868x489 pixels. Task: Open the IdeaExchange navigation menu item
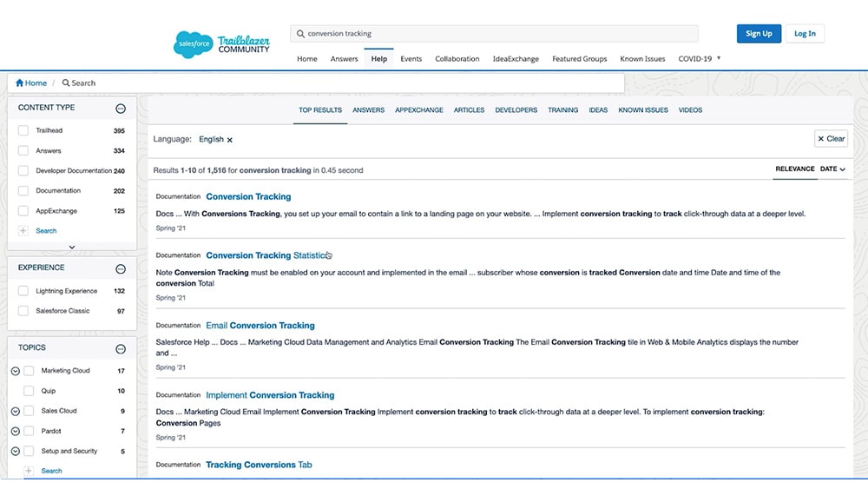(516, 59)
